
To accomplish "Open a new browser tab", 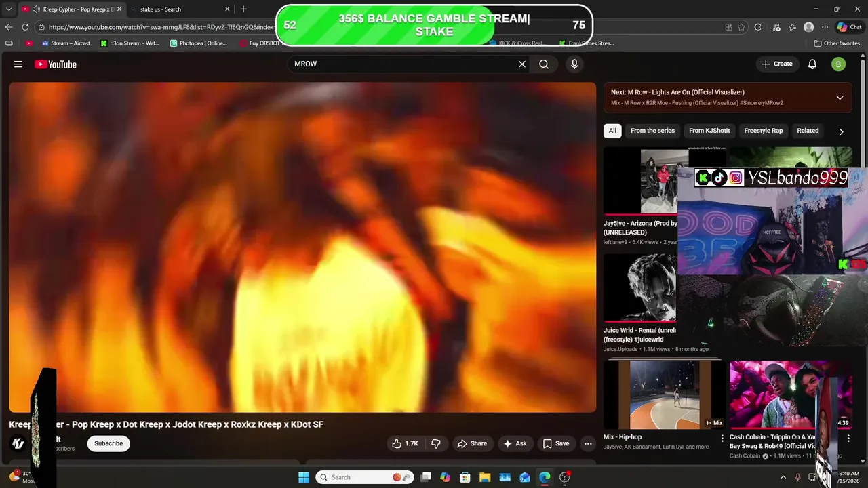I will pyautogui.click(x=243, y=9).
